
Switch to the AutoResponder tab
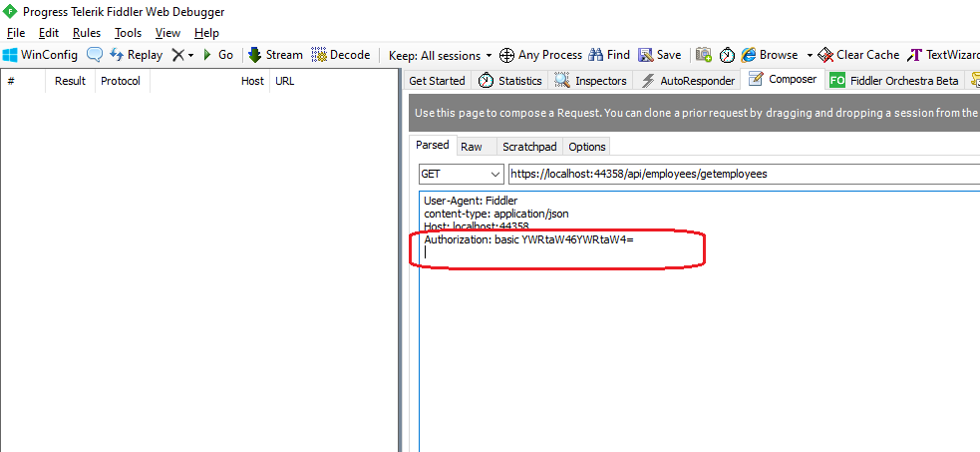(x=688, y=81)
